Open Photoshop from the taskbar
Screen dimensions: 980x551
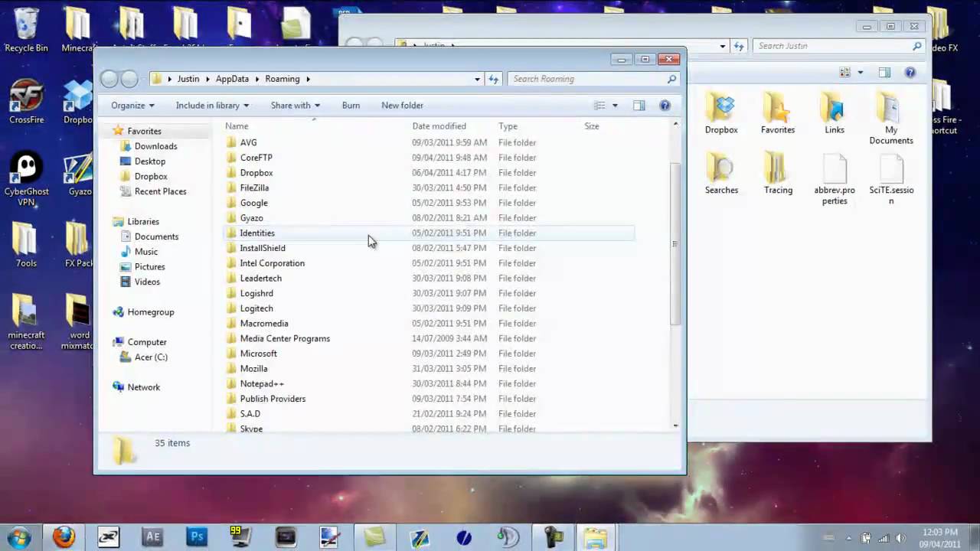197,537
